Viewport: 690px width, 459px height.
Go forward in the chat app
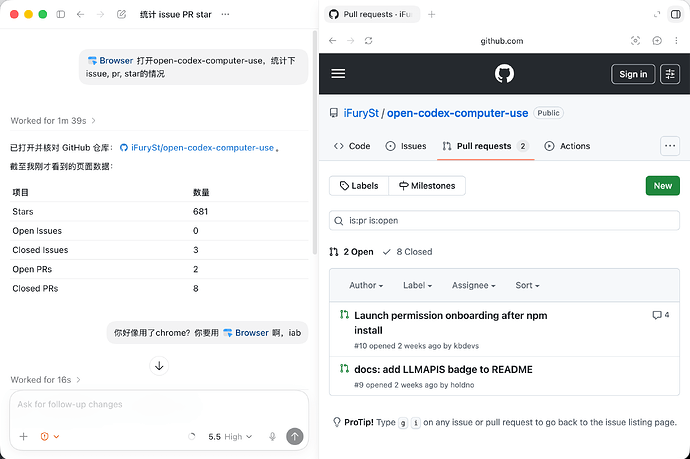[101, 15]
